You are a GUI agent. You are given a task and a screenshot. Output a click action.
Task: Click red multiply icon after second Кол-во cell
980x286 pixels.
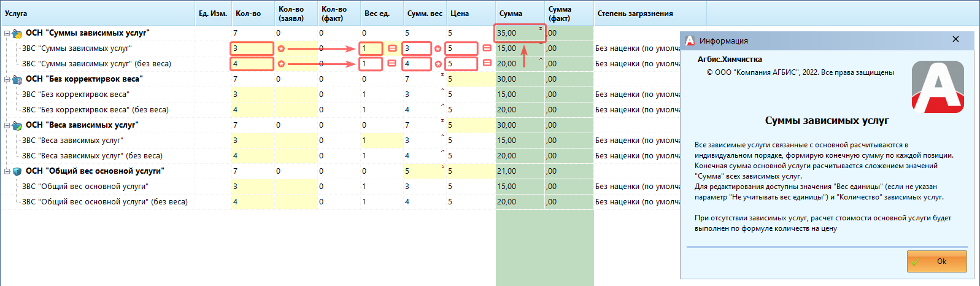tap(281, 64)
